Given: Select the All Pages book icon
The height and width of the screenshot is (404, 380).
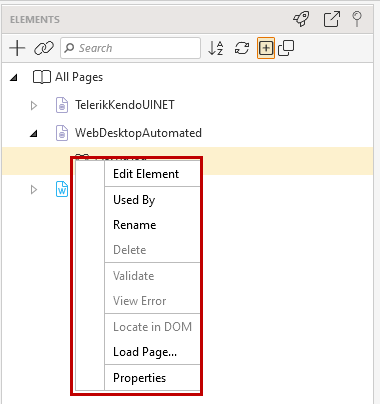Looking at the screenshot, I should tap(42, 77).
